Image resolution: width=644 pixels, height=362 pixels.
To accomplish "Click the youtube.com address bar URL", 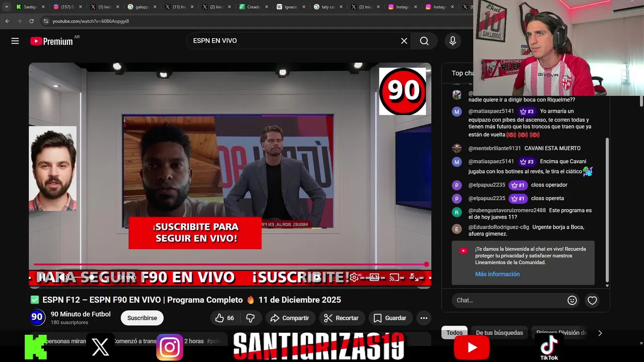I will click(x=91, y=21).
